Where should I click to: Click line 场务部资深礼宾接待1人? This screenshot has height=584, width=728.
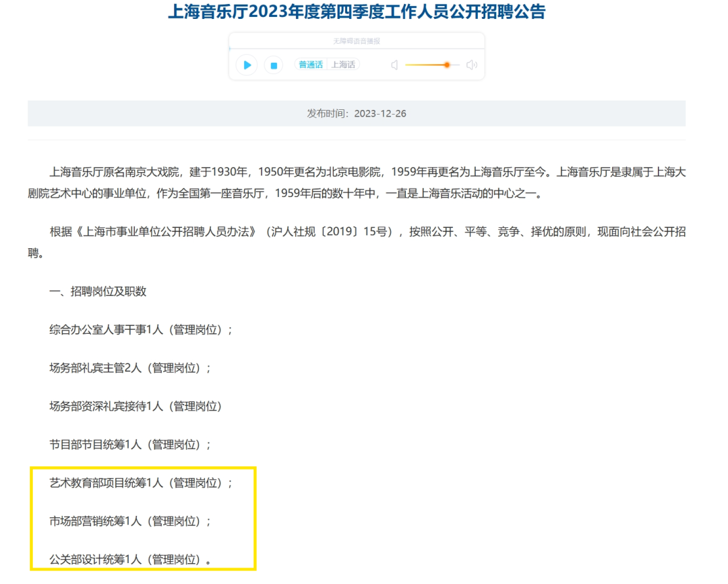(x=135, y=407)
